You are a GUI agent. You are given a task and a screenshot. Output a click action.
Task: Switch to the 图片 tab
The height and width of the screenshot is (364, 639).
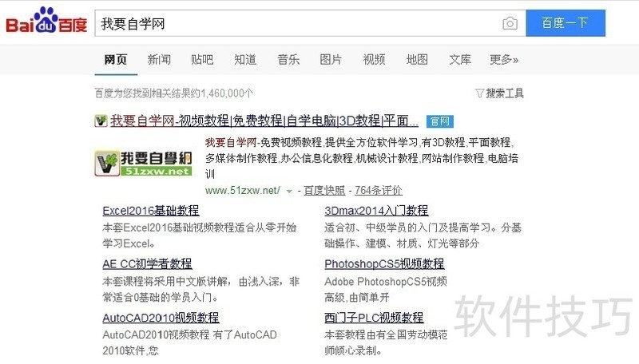(x=331, y=59)
